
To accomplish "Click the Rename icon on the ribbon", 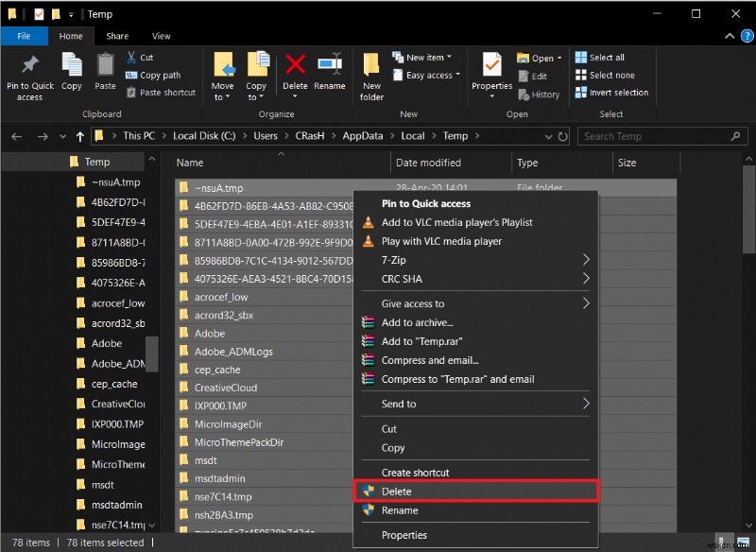I will click(x=330, y=66).
